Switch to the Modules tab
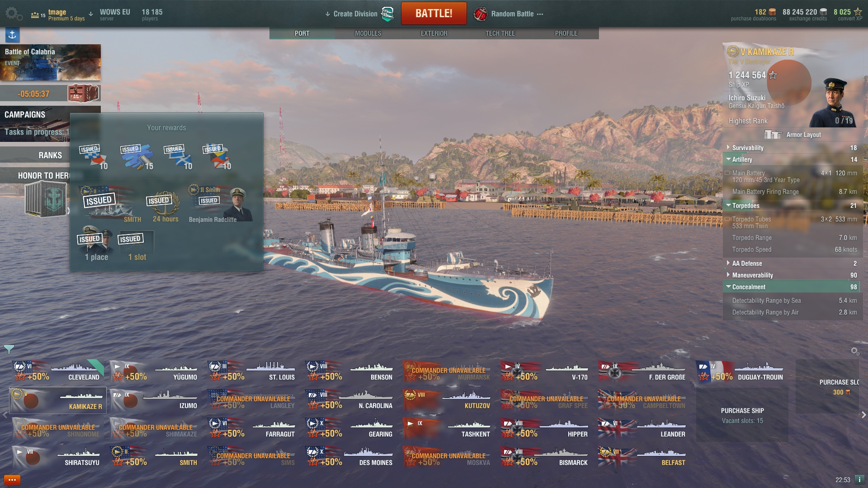Image resolution: width=868 pixels, height=488 pixels. pyautogui.click(x=368, y=33)
